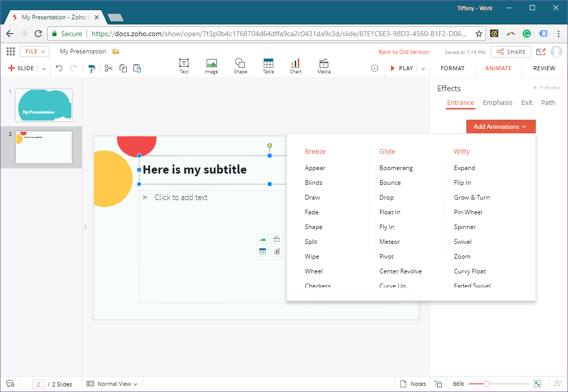Undo the last action
Viewport: 568px width, 392px height.
[59, 68]
